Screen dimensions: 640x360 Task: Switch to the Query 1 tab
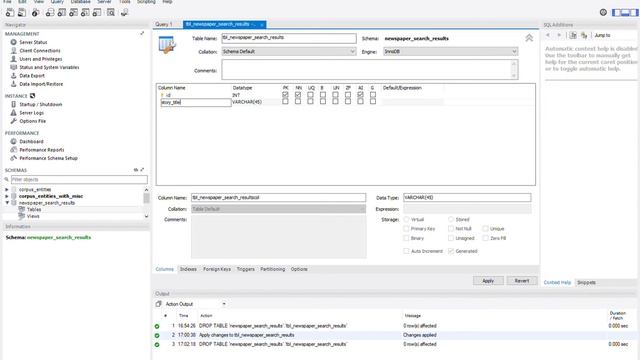(164, 24)
